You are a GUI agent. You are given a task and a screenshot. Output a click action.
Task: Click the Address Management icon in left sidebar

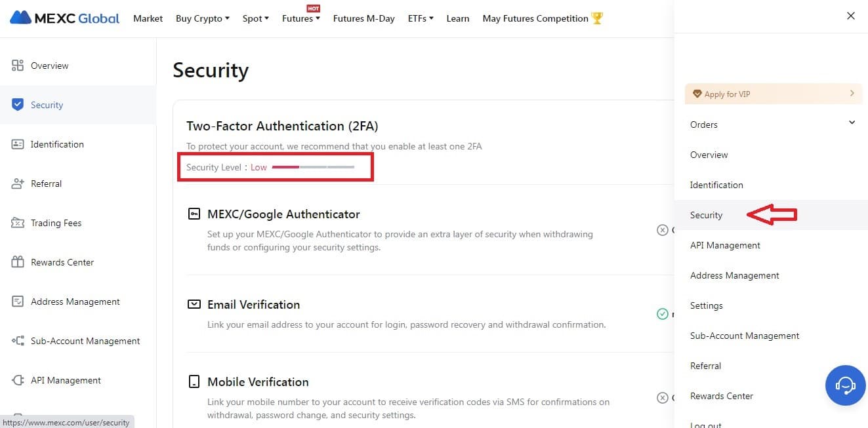click(18, 302)
